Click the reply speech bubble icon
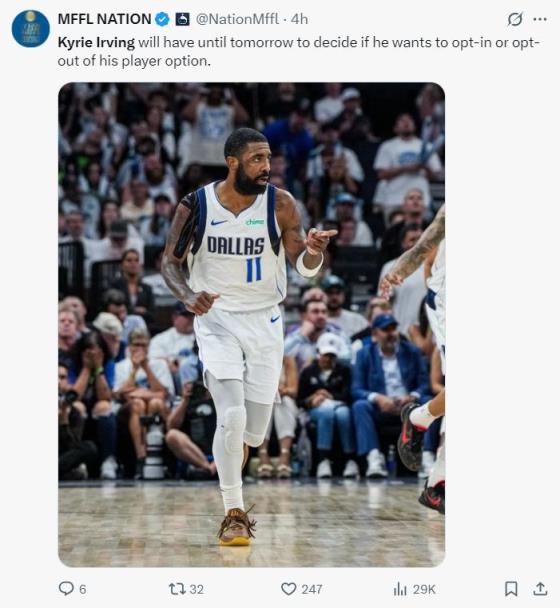 (x=66, y=589)
